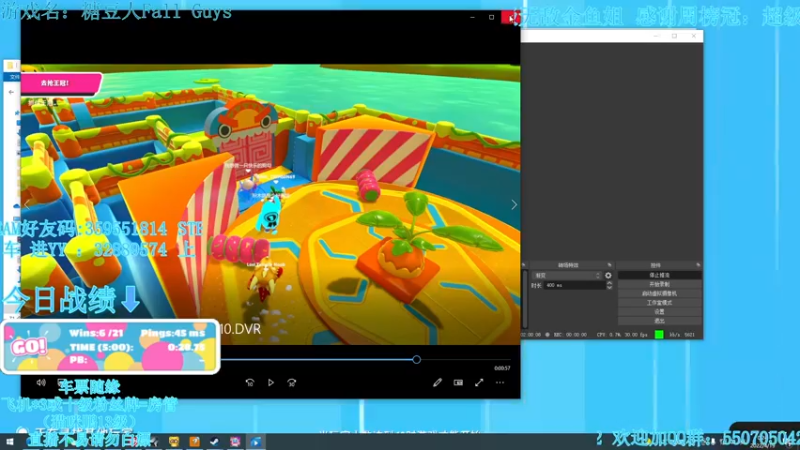Increase transition duration with up arrow
This screenshot has height=450, width=800.
(609, 283)
